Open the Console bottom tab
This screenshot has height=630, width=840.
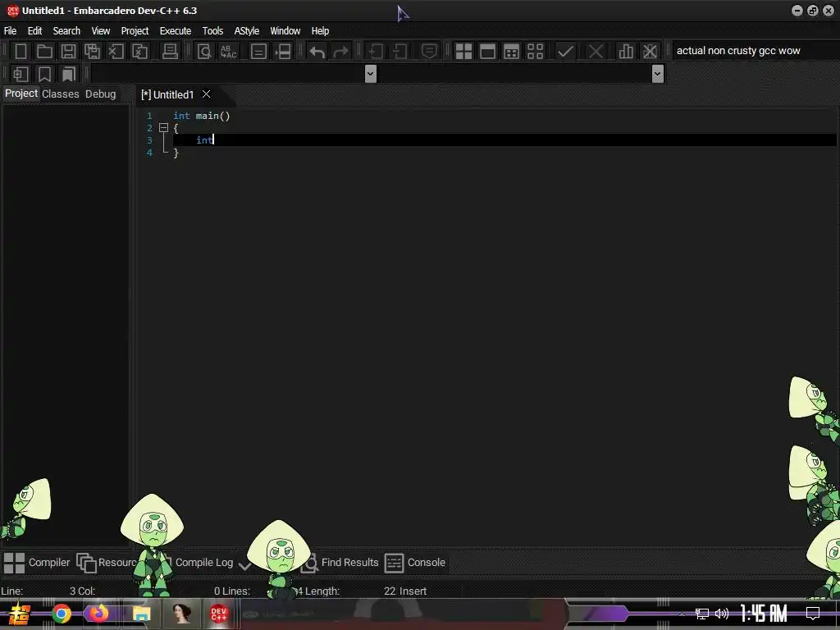(x=415, y=563)
